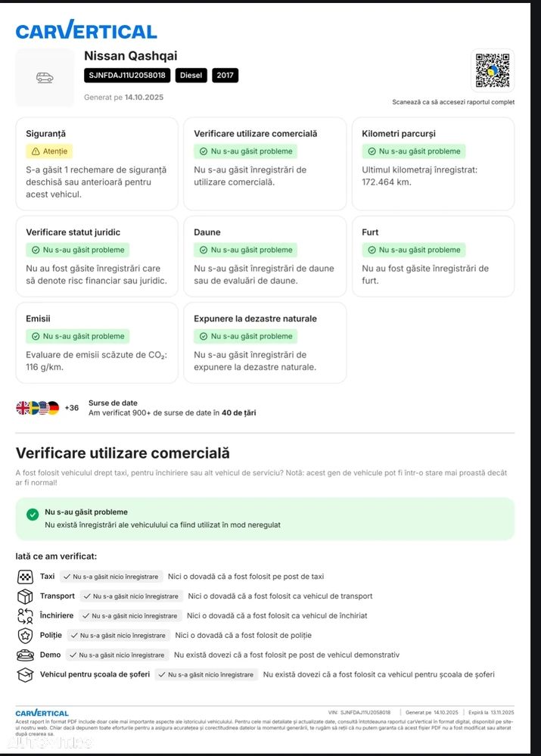Screen dimensions: 541x756
Task: Click the Transport truck icon
Action: 25,596
